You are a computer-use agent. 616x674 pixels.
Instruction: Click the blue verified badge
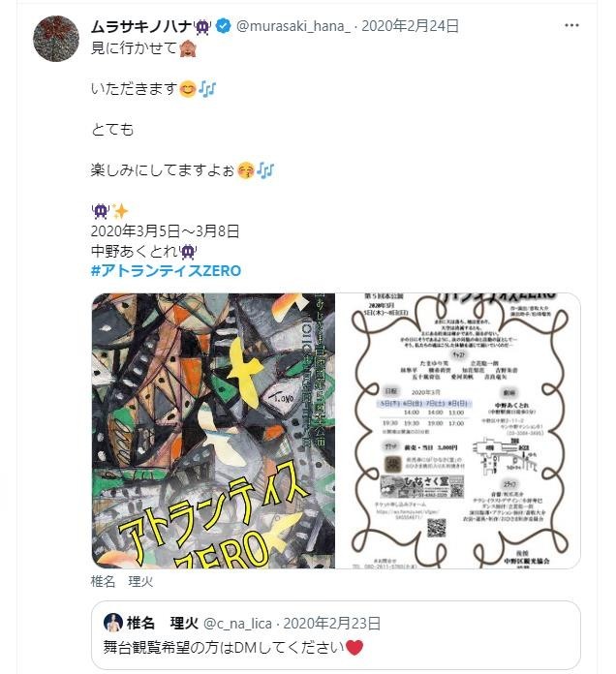(x=223, y=26)
